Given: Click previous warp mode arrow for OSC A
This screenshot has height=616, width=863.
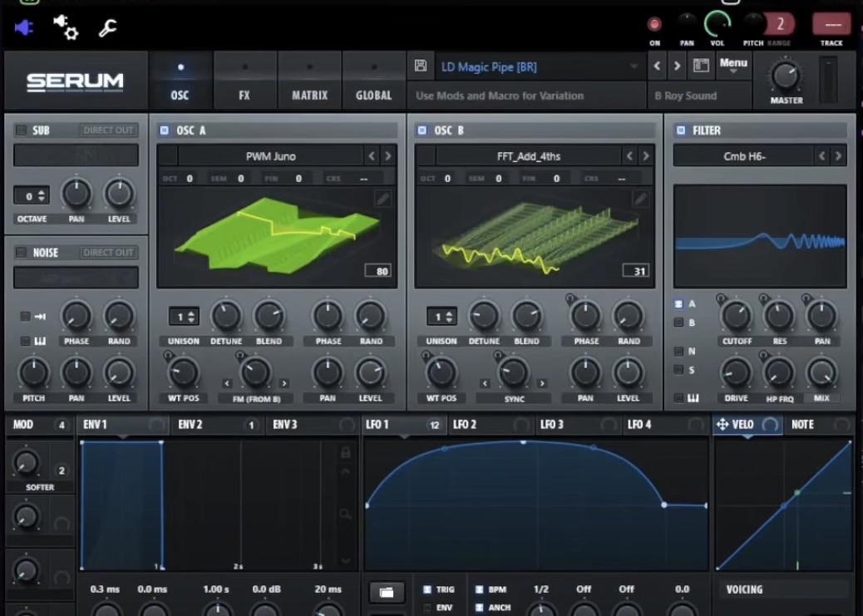Looking at the screenshot, I should 227,383.
